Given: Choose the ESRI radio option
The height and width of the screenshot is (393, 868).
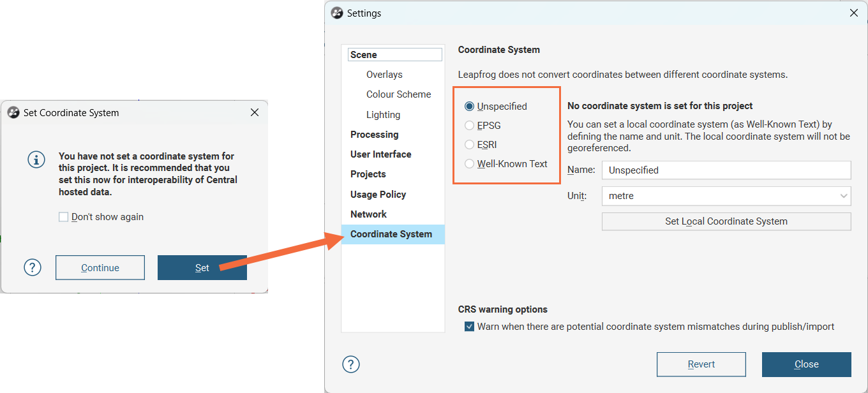Looking at the screenshot, I should coord(470,145).
